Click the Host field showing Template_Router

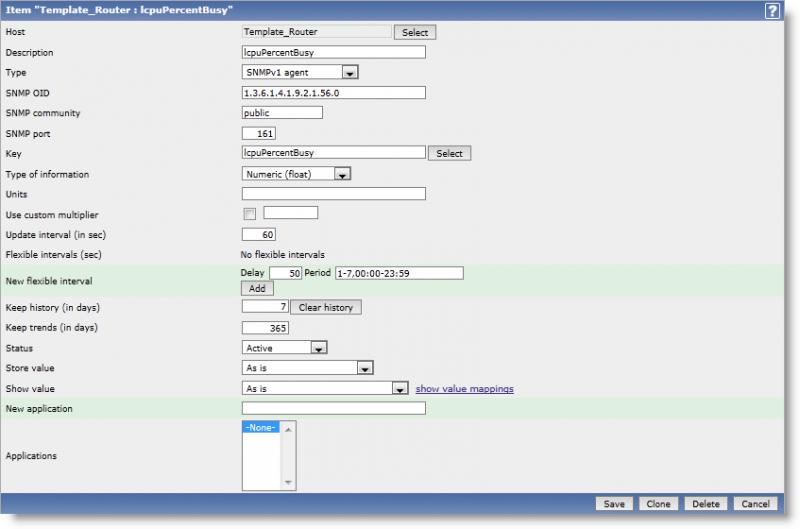tap(317, 32)
